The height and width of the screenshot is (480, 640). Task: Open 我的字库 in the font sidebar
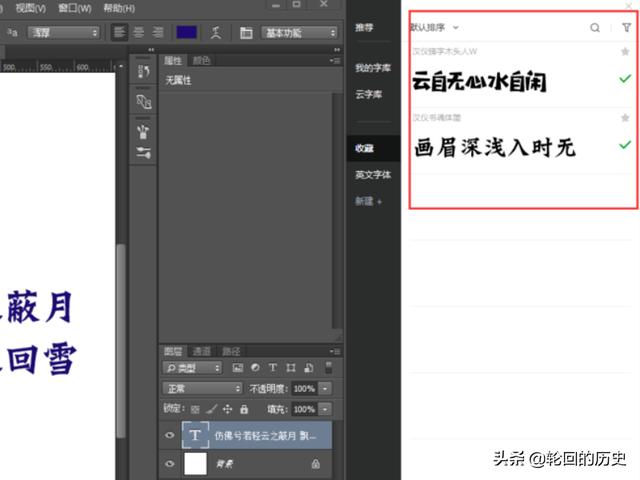click(372, 68)
